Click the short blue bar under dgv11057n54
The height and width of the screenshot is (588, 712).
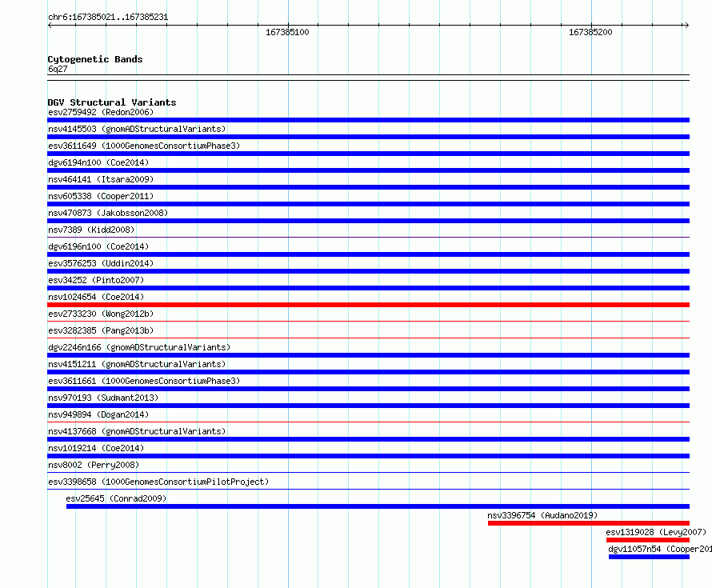click(x=650, y=557)
